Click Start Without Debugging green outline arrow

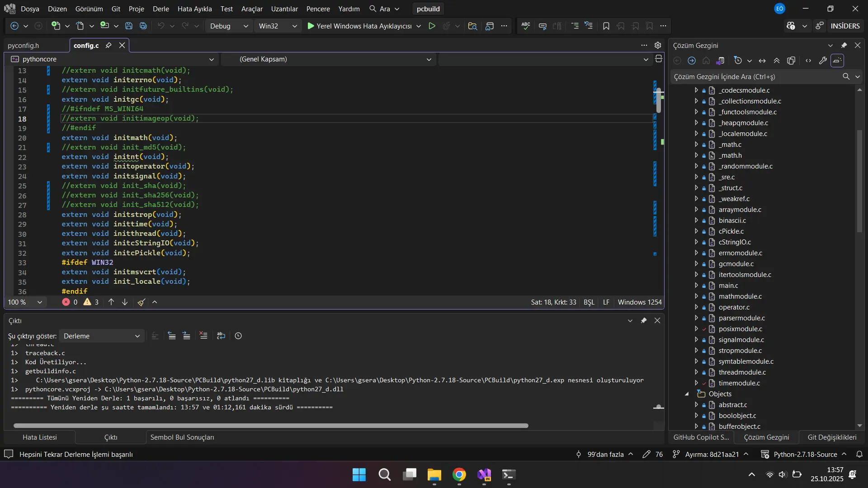point(432,26)
